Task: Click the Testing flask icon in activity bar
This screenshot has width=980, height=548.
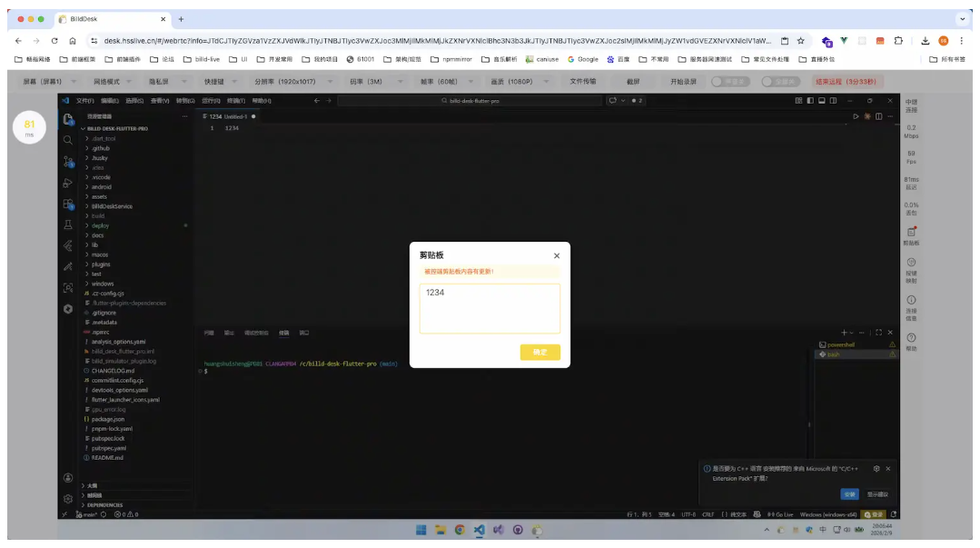Action: [67, 224]
